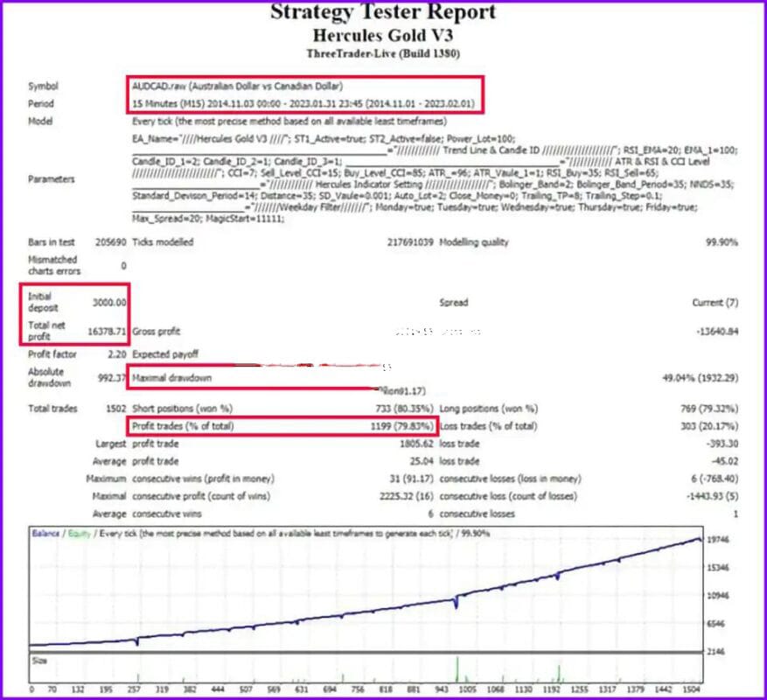Viewport: 767px width, 700px height.
Task: Click the largest profit trade value "1805.62"
Action: (416, 444)
